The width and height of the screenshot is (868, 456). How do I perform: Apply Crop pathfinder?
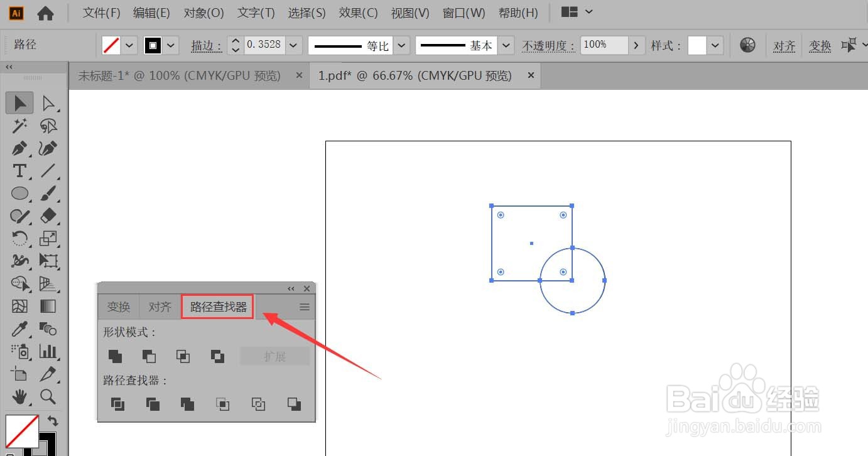click(x=223, y=404)
